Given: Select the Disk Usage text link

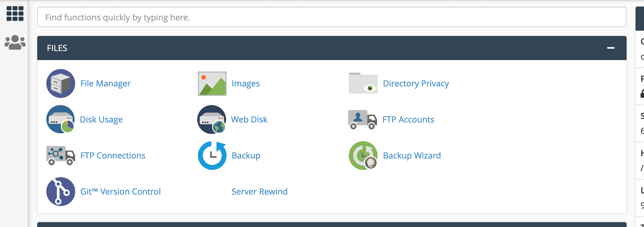Looking at the screenshot, I should (x=101, y=120).
